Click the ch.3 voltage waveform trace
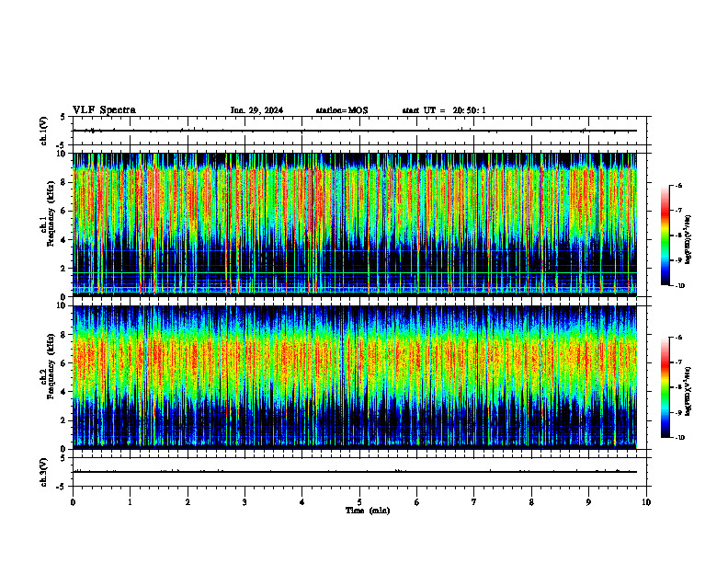 pyautogui.click(x=355, y=472)
